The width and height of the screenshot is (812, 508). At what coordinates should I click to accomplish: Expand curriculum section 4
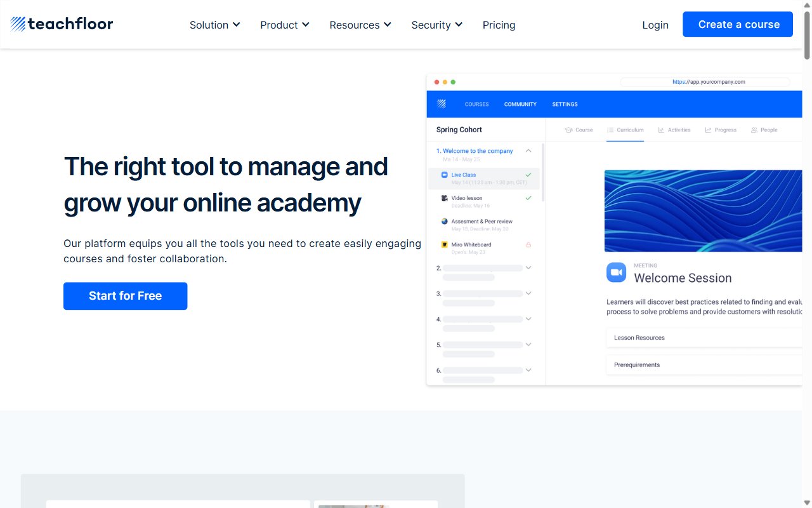coord(528,319)
